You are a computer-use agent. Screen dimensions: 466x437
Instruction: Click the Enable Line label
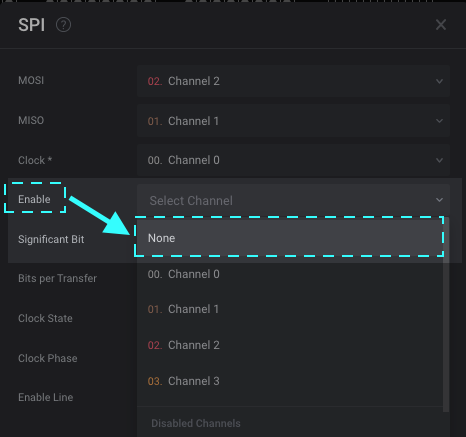click(x=46, y=397)
